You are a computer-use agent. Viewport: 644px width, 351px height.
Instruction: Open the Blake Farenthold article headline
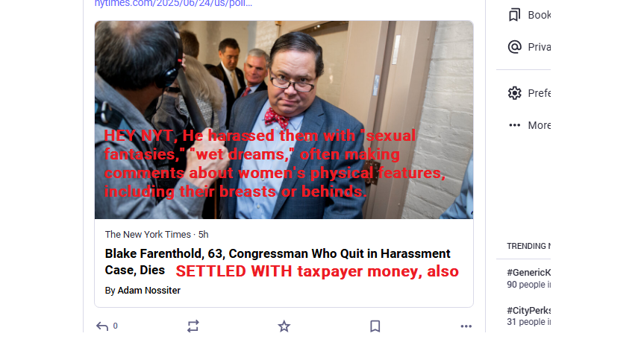click(x=278, y=262)
